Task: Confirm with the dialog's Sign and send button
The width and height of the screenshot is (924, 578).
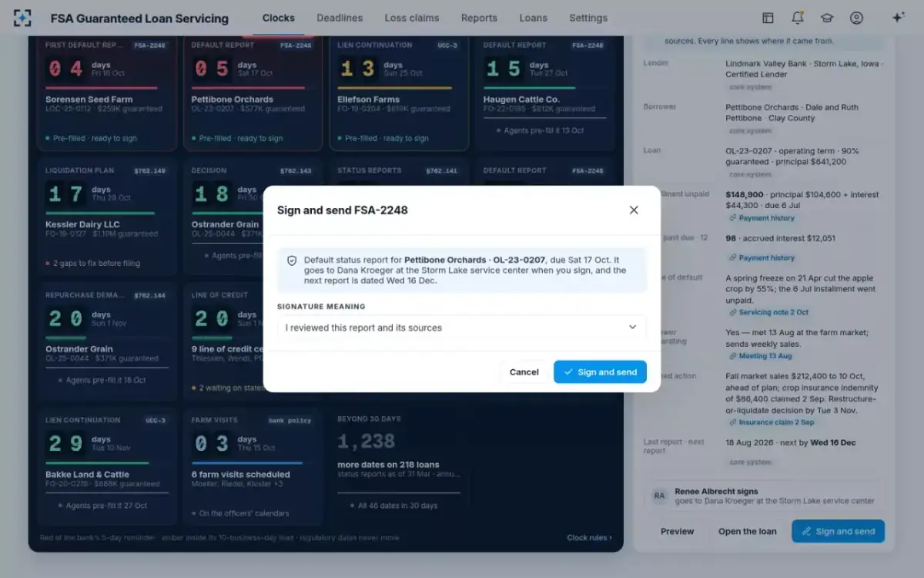Action: pos(600,372)
